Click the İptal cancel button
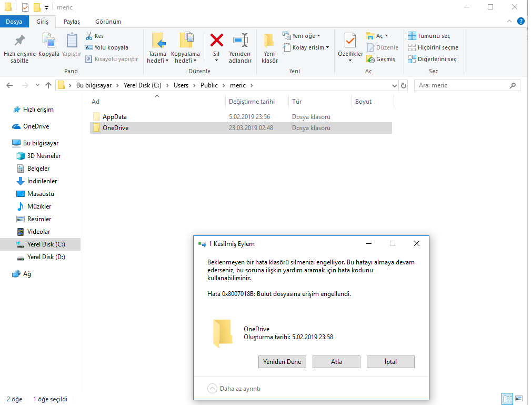Image resolution: width=532 pixels, height=405 pixels. point(390,362)
